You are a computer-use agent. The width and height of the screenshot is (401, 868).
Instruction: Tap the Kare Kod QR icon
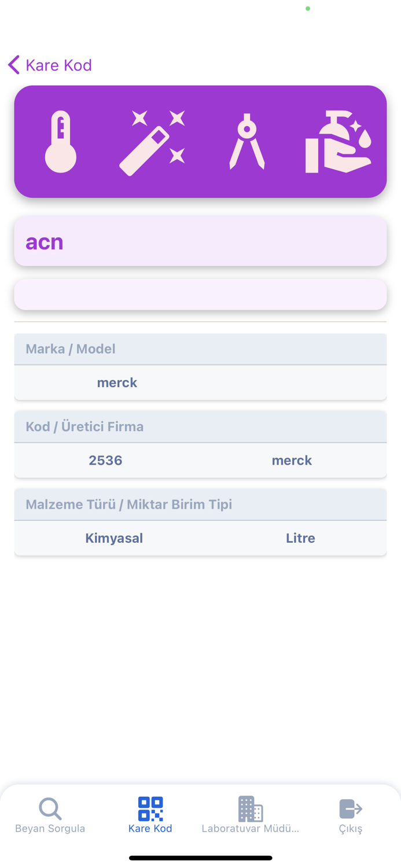tap(150, 808)
